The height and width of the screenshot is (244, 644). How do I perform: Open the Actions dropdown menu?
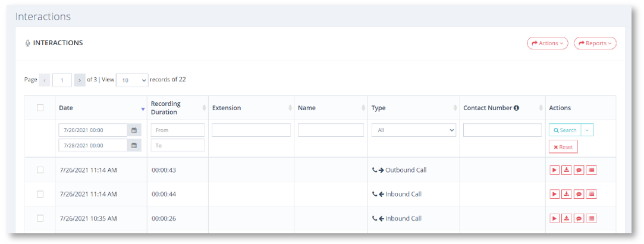click(548, 43)
